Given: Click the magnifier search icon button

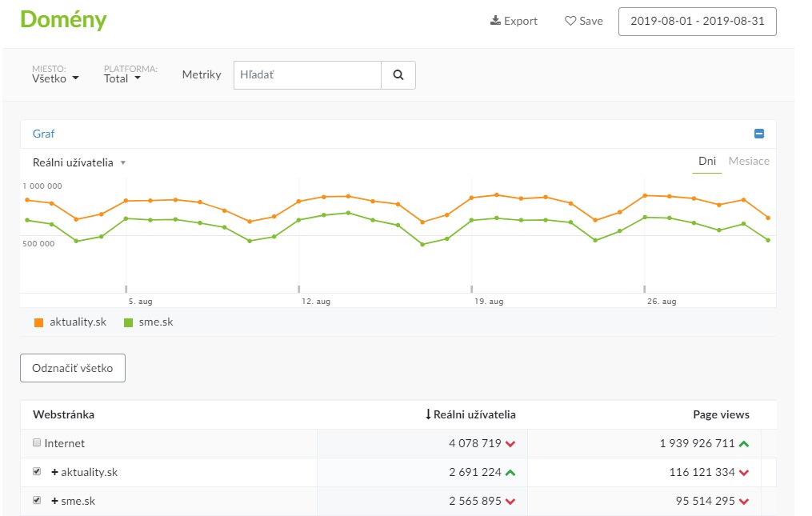Looking at the screenshot, I should [398, 75].
